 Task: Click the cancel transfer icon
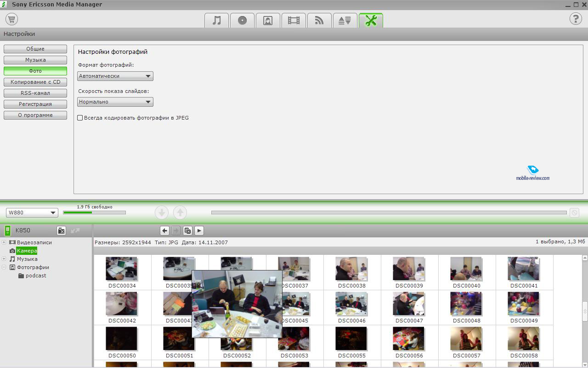coord(574,213)
